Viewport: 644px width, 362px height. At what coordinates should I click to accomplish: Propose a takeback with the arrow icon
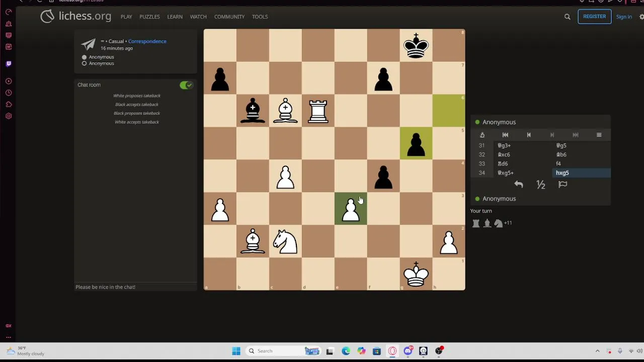[x=519, y=185]
